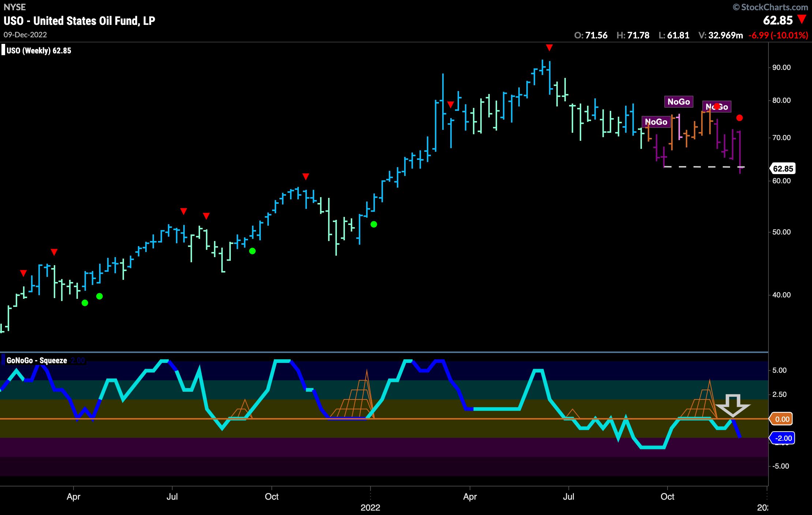The width and height of the screenshot is (812, 515).
Task: Click the 62.85 price tag on the axis
Action: click(x=783, y=169)
